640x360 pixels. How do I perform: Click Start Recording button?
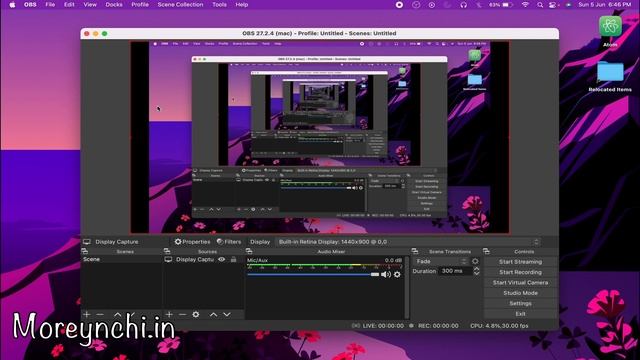click(520, 272)
